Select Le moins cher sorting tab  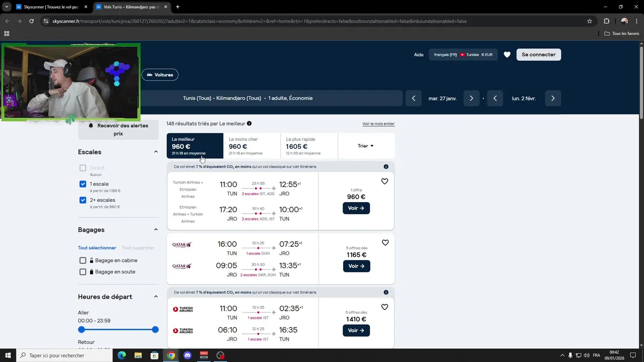coord(252,146)
